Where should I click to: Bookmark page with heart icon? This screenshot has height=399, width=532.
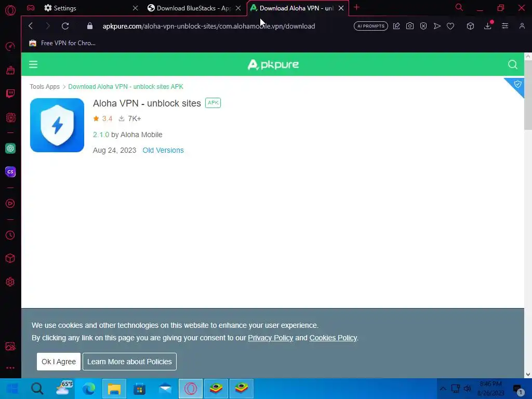[450, 26]
